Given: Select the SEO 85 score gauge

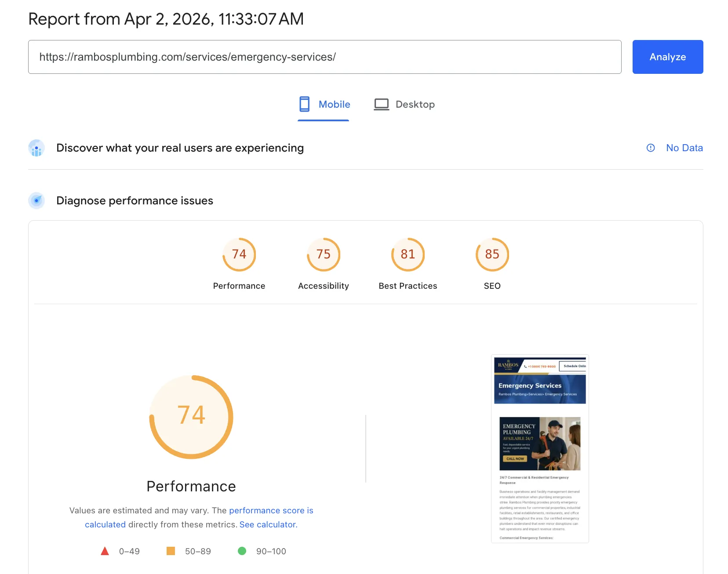Looking at the screenshot, I should click(x=492, y=254).
